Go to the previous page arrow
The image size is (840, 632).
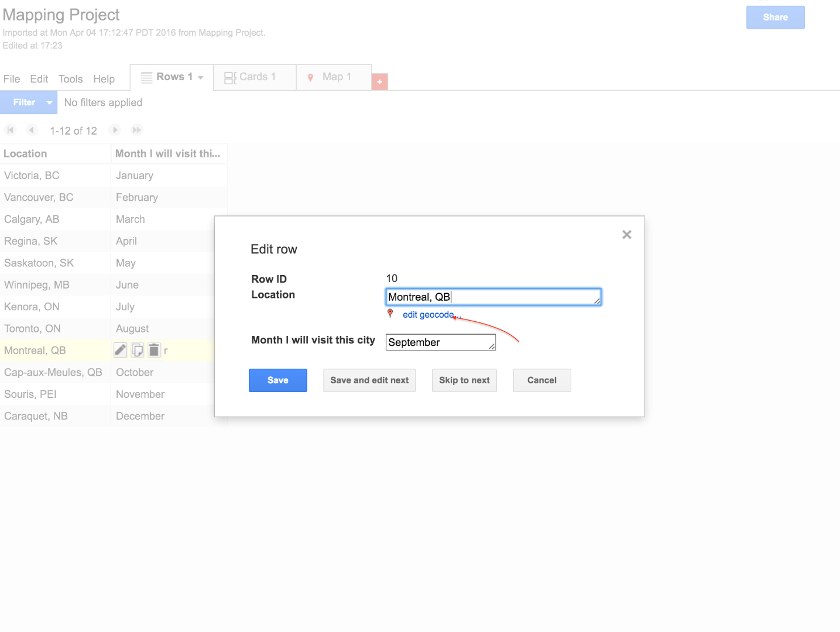click(32, 130)
